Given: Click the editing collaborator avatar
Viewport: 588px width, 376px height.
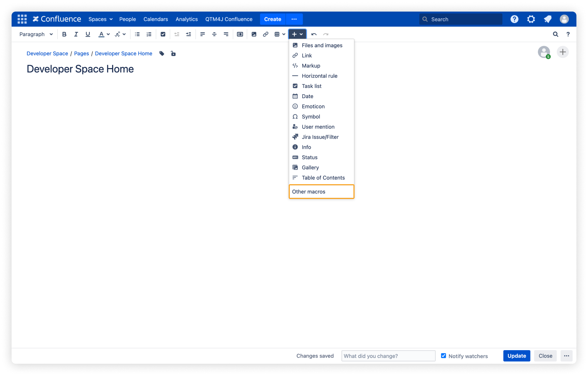Looking at the screenshot, I should click(x=544, y=52).
